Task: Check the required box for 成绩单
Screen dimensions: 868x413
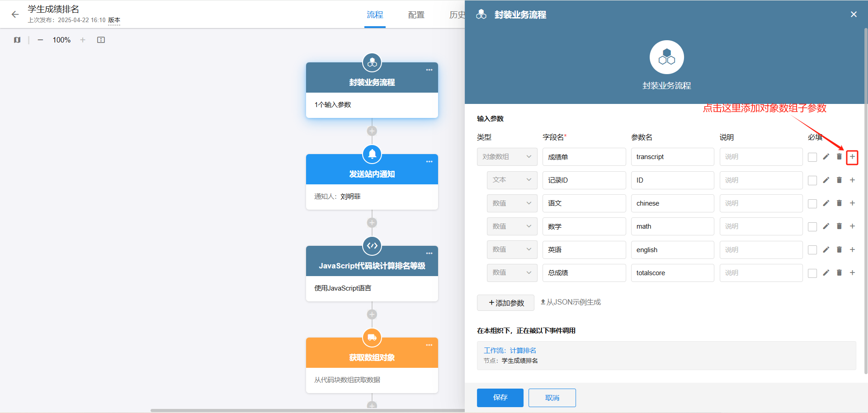Action: coord(812,157)
